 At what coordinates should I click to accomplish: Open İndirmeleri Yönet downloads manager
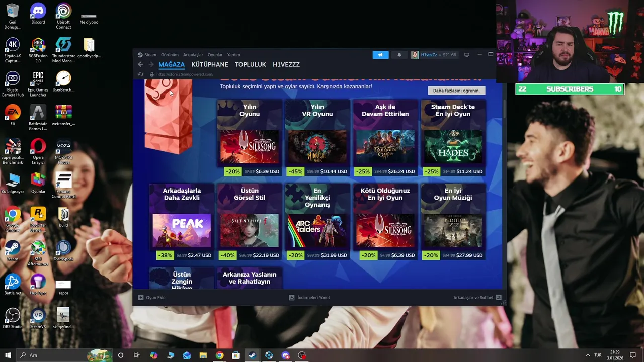coord(309,298)
